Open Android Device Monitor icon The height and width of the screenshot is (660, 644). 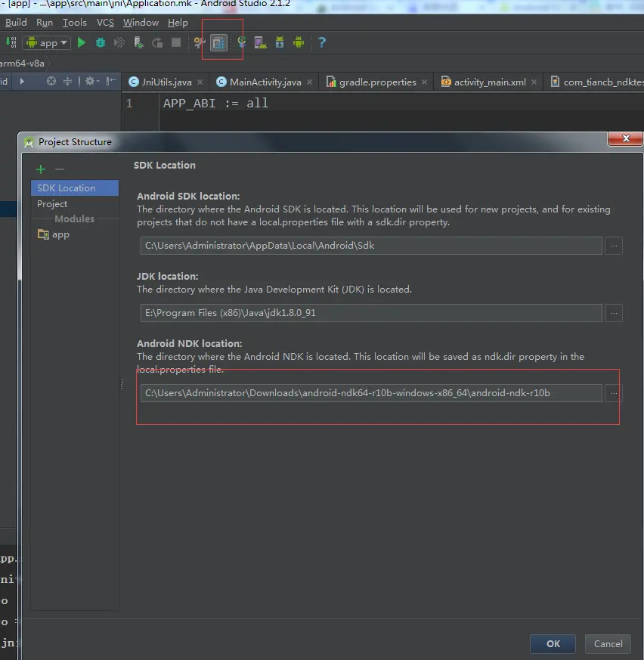[x=299, y=42]
